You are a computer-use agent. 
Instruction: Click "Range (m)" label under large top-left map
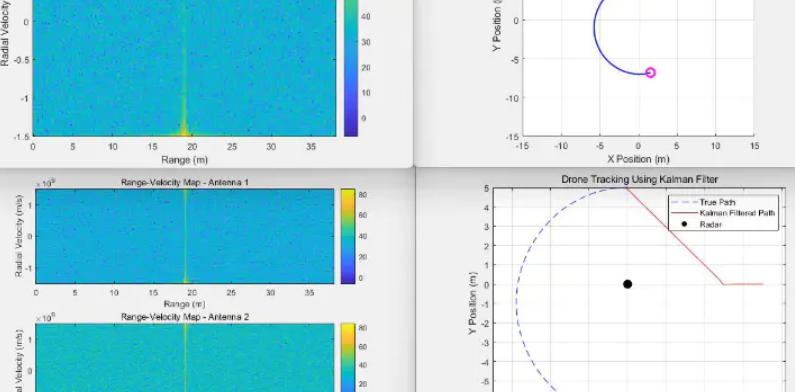tap(185, 160)
